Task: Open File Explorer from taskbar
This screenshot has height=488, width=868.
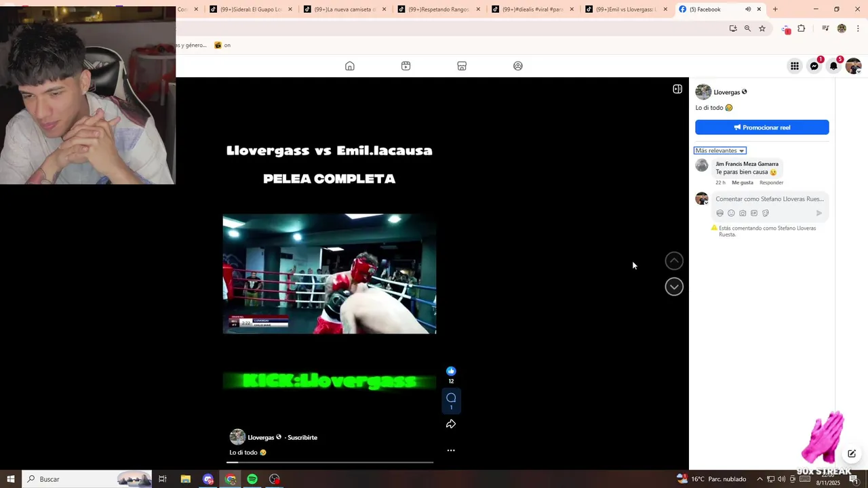Action: tap(185, 479)
